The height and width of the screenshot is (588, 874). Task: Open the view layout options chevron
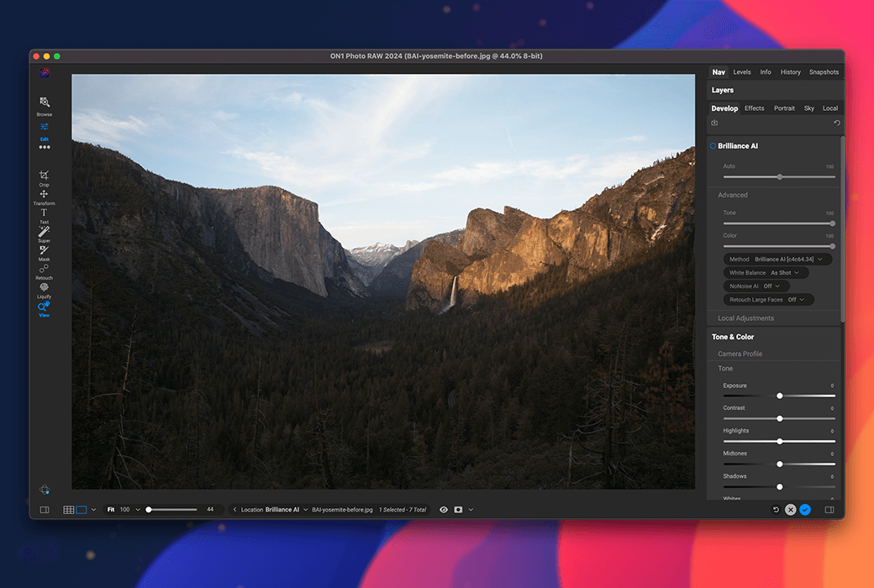(93, 509)
